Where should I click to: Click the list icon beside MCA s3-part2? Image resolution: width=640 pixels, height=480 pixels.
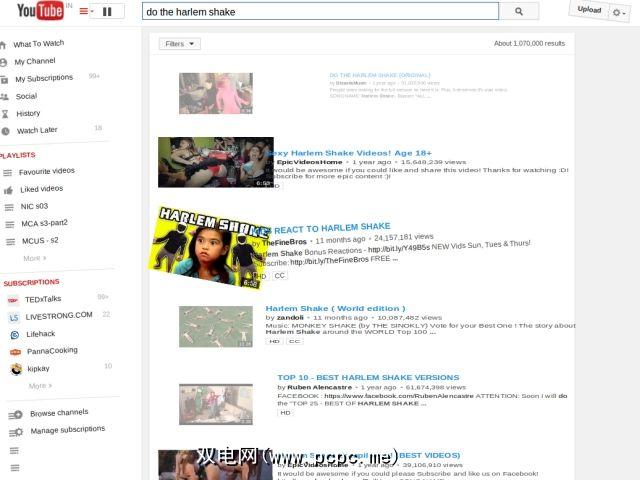point(10,224)
